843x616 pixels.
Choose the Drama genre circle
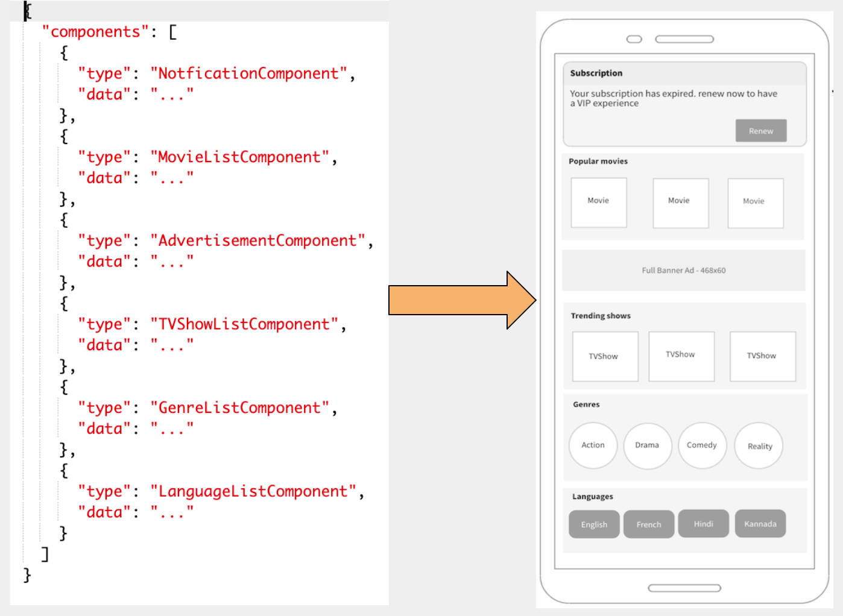pos(648,446)
